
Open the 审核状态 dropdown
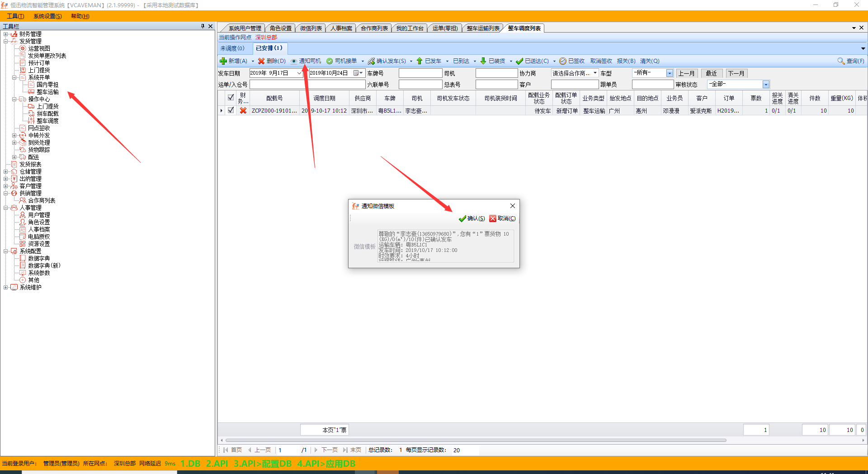[766, 85]
